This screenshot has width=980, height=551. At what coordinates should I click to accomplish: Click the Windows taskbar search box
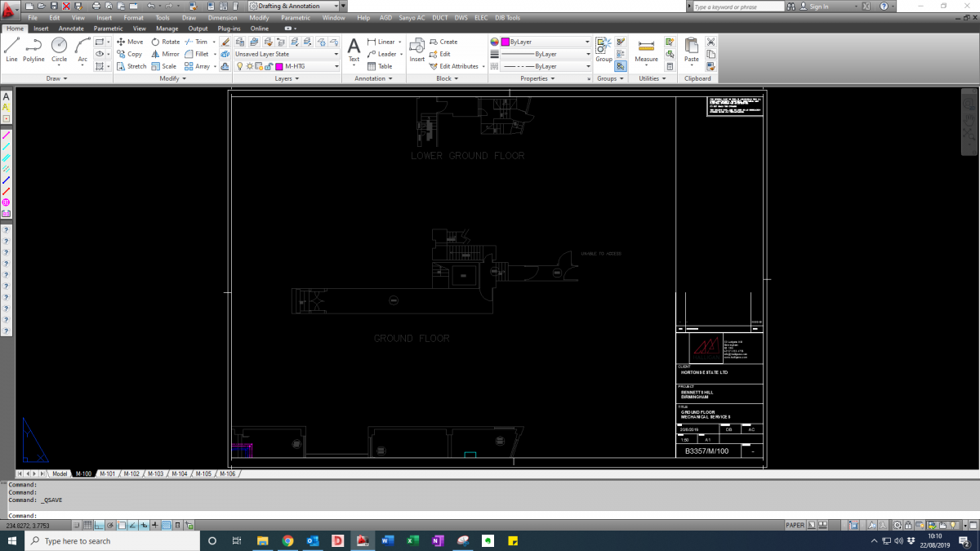click(x=113, y=541)
